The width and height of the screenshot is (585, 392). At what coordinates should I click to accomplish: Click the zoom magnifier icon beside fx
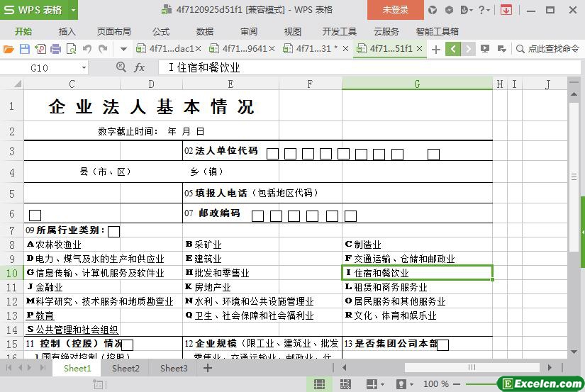[x=121, y=67]
